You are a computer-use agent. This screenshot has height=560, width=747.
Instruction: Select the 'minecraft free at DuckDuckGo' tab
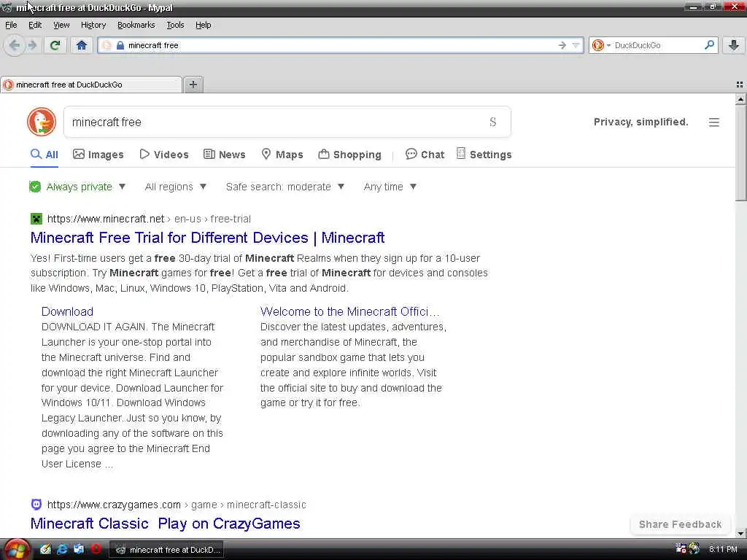91,85
